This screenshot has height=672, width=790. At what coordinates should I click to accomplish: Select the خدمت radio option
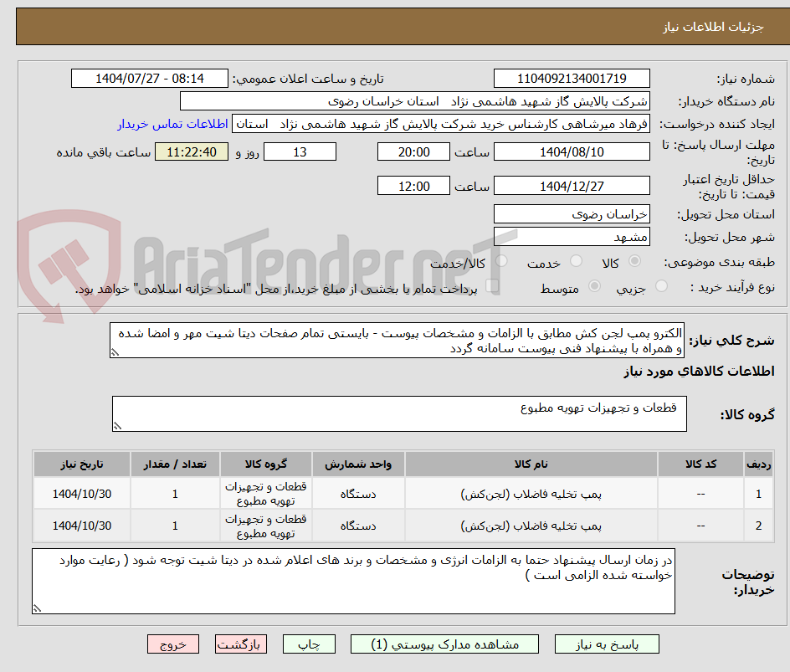pyautogui.click(x=576, y=261)
